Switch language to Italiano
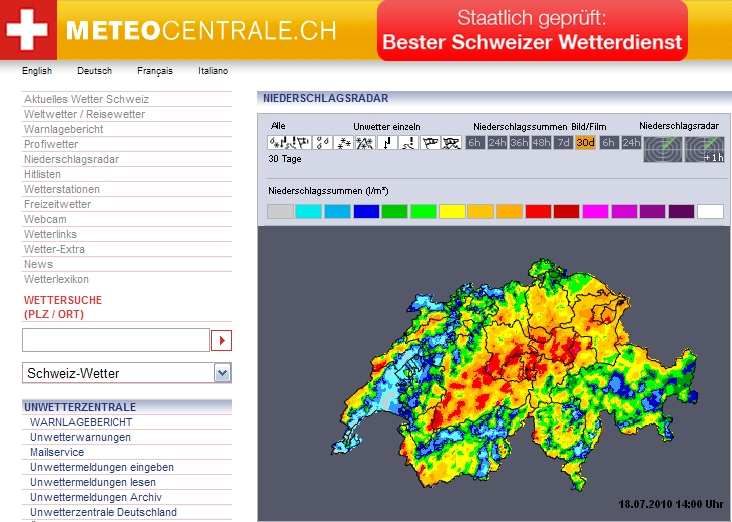732x522 pixels. coord(213,71)
